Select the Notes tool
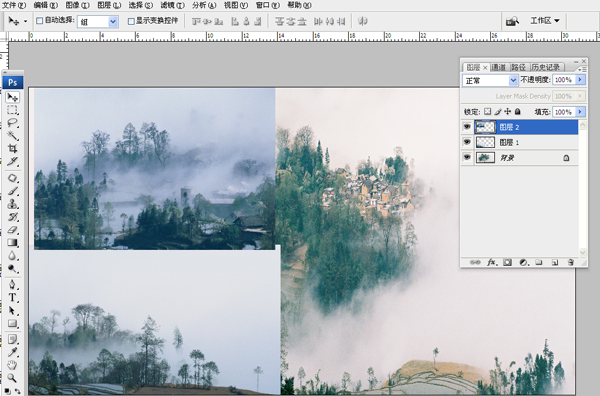 (12, 339)
